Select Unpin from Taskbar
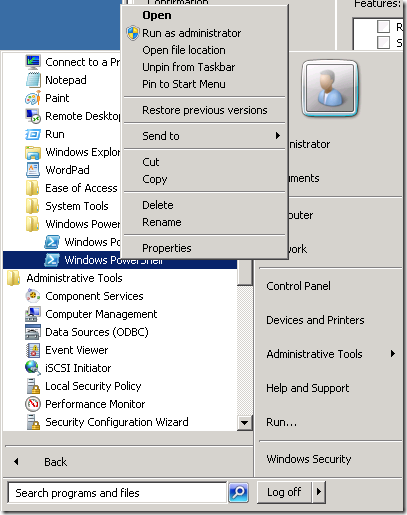Screen dimensions: 407x515 (x=204, y=67)
